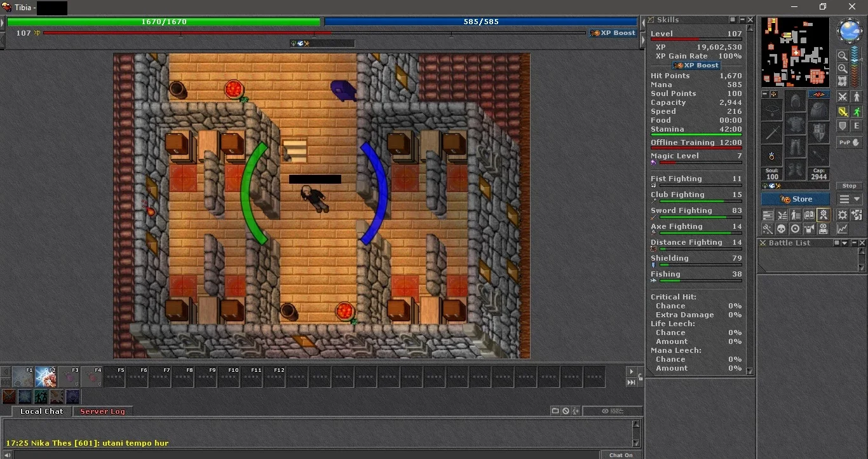
Task: Open the main menu dropdown below Stop
Action: click(850, 199)
